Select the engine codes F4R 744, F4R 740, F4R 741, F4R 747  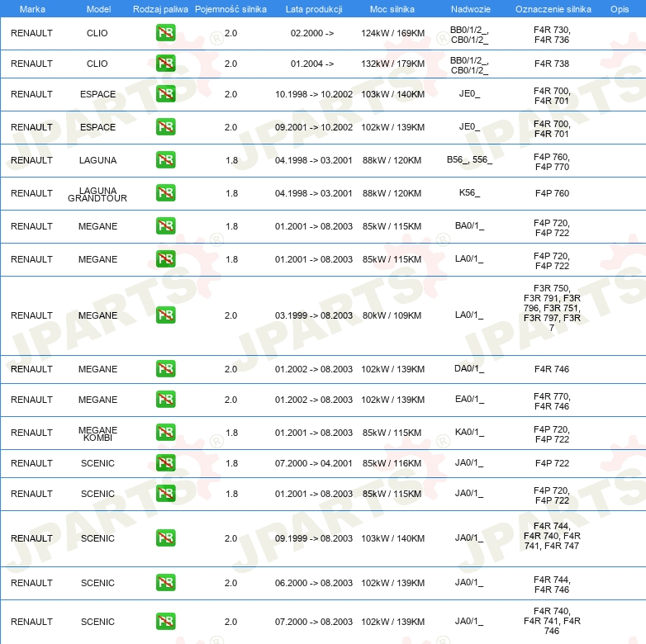coord(552,536)
